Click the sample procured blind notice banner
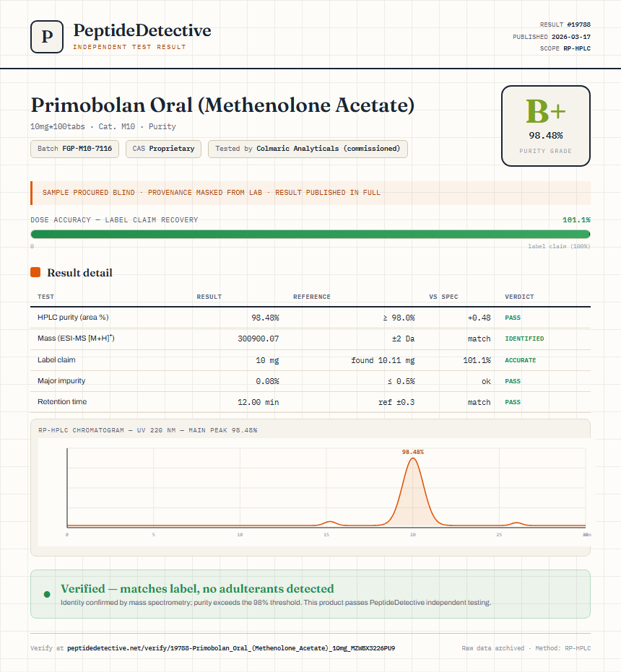This screenshot has width=621, height=672. click(310, 193)
